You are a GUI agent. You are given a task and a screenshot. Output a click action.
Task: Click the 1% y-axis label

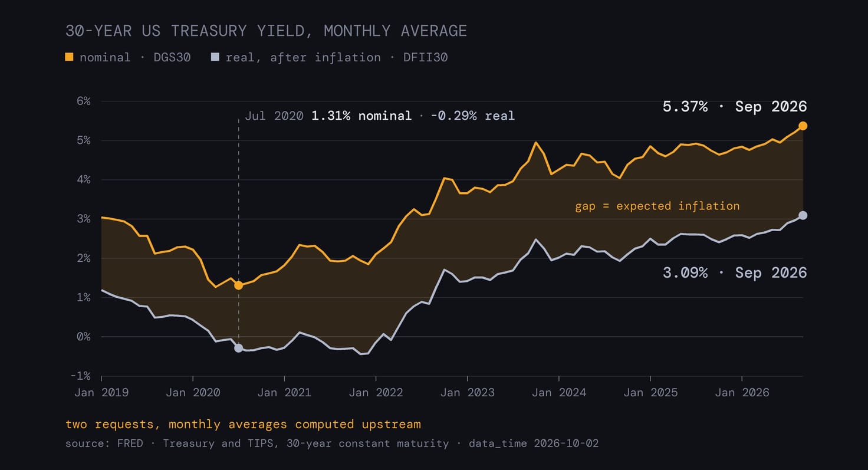(x=84, y=297)
